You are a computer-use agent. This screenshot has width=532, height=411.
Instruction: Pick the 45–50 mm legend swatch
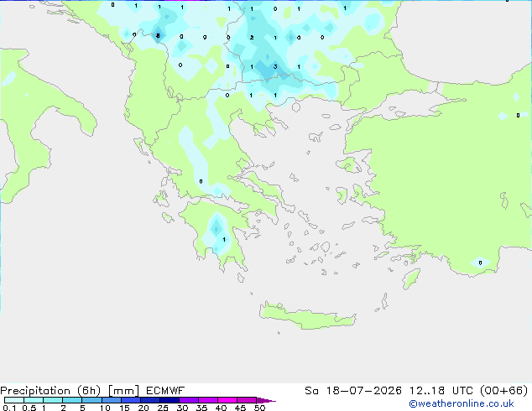click(x=247, y=400)
